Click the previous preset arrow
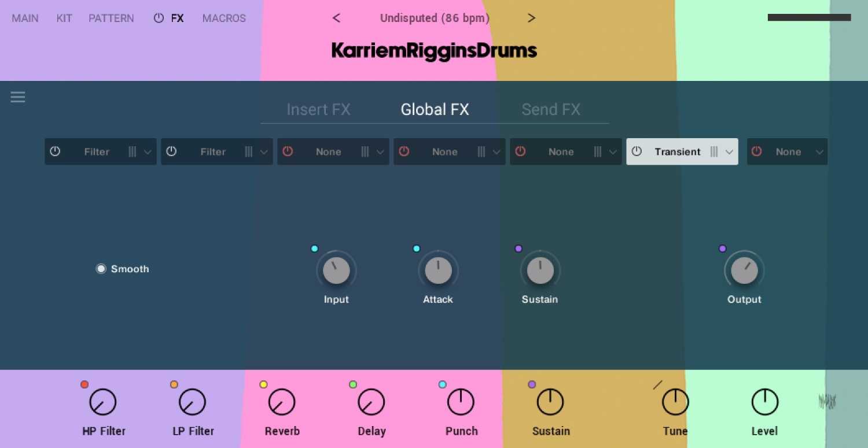868x448 pixels. tap(336, 18)
